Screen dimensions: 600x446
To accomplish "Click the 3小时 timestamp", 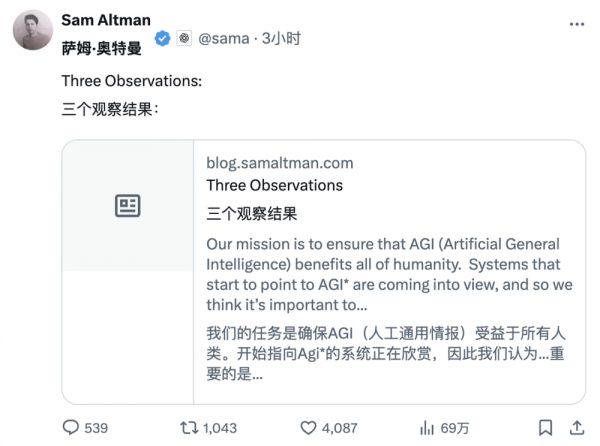I will coord(281,39).
